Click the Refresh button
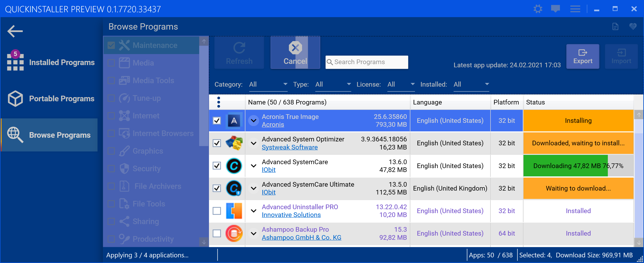 [x=239, y=53]
